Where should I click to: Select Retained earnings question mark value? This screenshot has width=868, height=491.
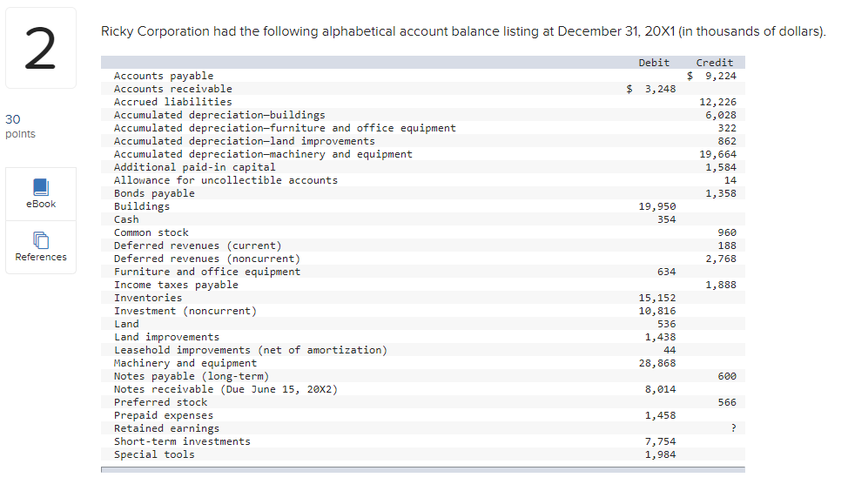(x=733, y=428)
